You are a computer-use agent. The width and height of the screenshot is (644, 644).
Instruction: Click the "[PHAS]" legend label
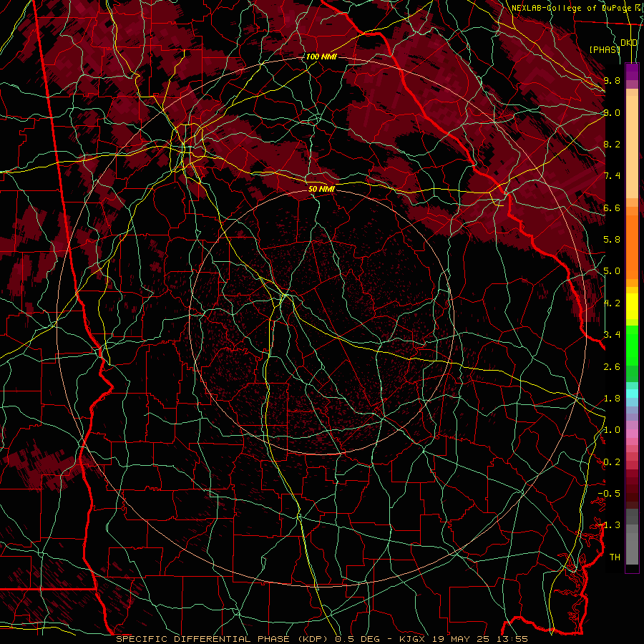pos(605,49)
